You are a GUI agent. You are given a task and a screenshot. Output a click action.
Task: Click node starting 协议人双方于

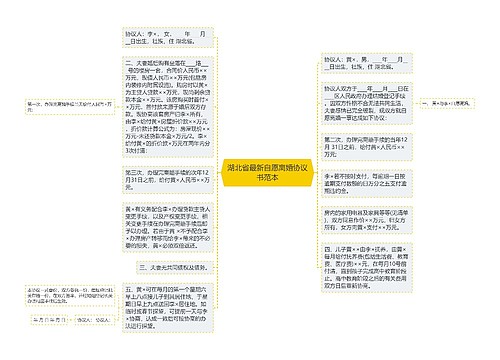367,103
